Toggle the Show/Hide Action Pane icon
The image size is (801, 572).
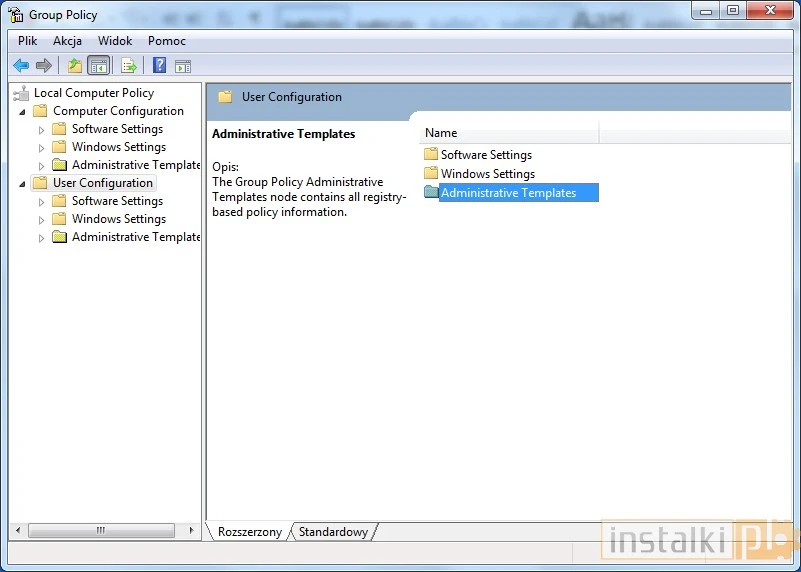[183, 66]
